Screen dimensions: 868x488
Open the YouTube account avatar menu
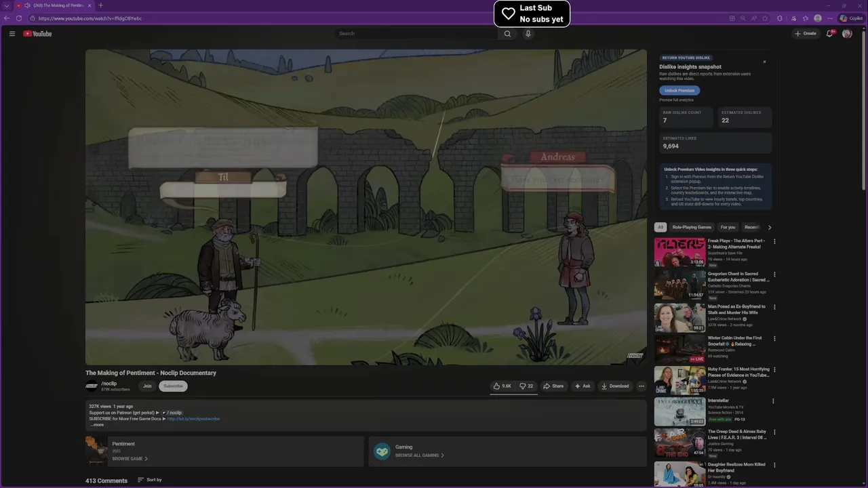click(847, 33)
